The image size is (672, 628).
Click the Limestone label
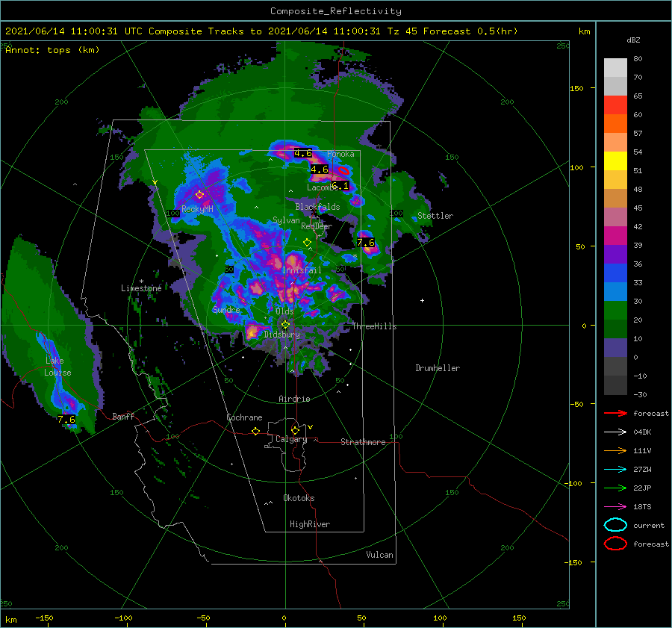[141, 288]
